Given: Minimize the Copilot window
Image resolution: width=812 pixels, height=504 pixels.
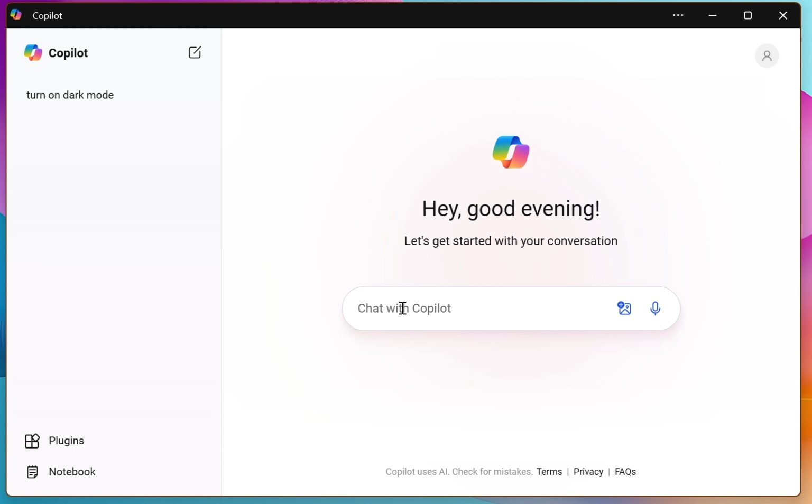Looking at the screenshot, I should click(712, 15).
